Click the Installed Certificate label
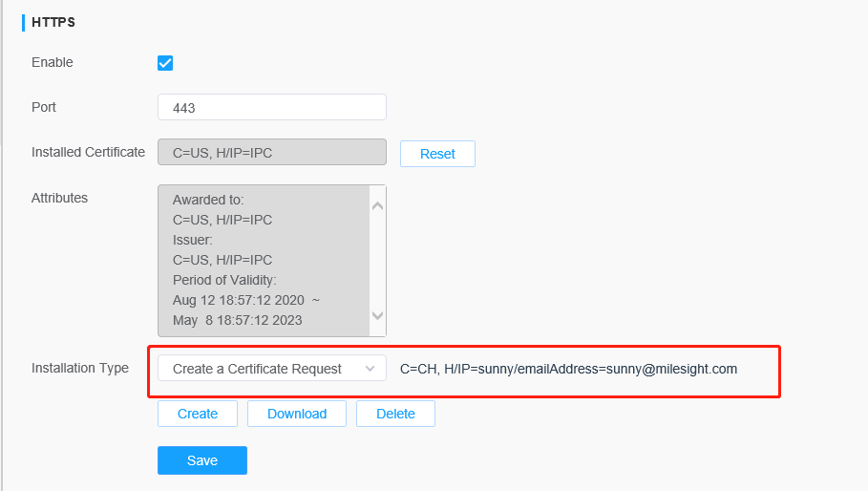 tap(88, 152)
